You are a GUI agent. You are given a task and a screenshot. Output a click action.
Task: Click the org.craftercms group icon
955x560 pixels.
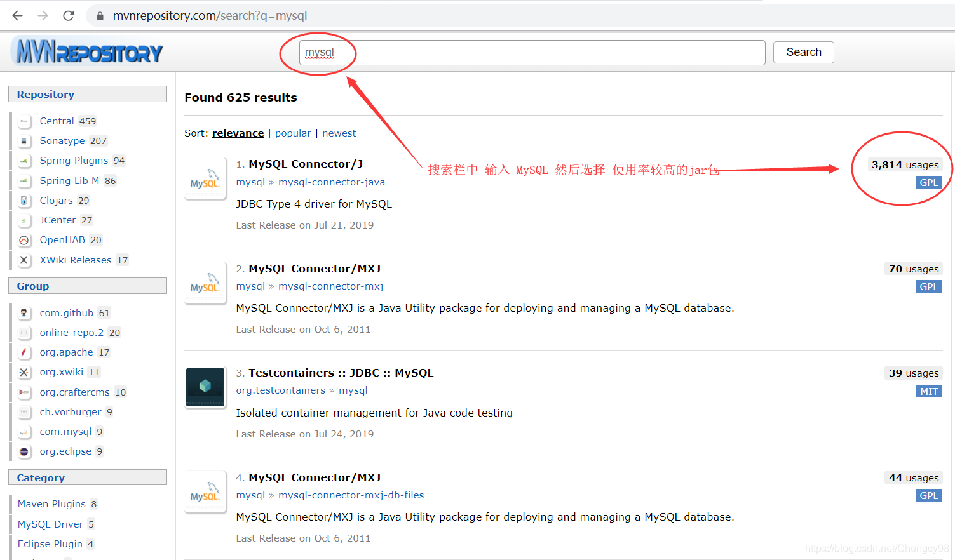[24, 392]
